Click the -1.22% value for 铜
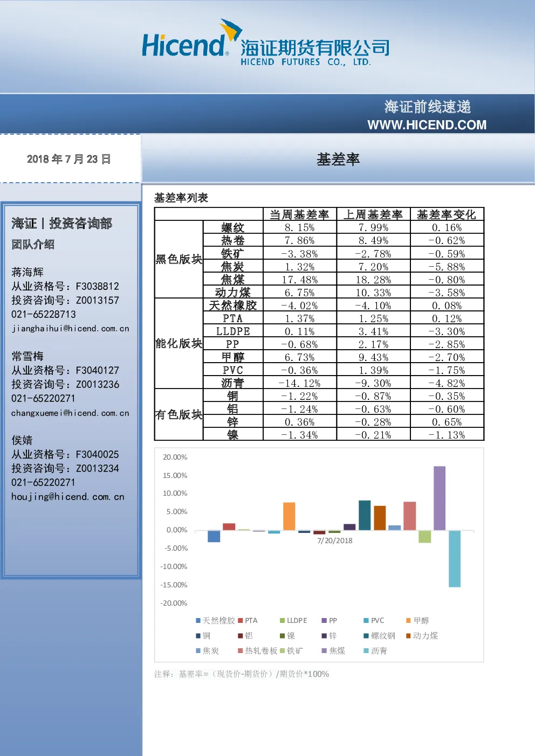 pyautogui.click(x=299, y=396)
